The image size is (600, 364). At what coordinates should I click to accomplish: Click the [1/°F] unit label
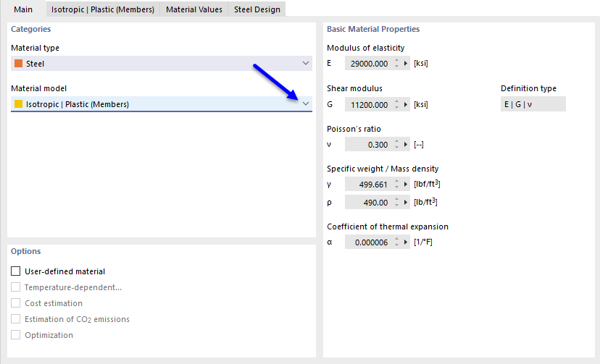pos(423,242)
